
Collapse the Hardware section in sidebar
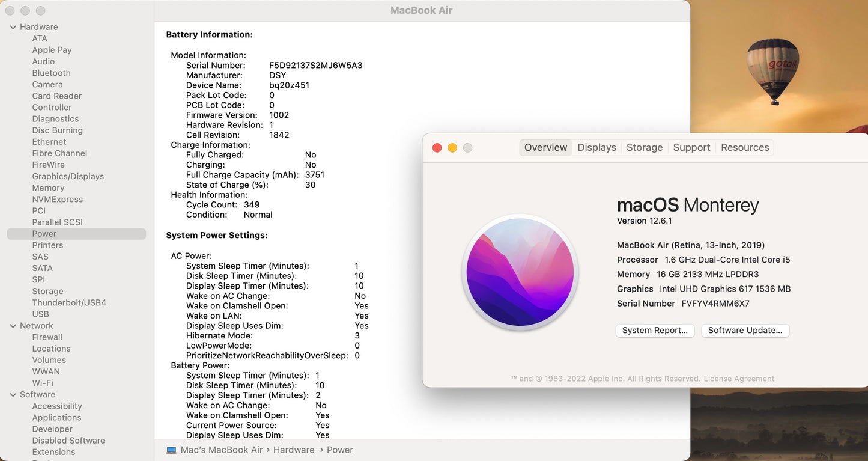(13, 27)
